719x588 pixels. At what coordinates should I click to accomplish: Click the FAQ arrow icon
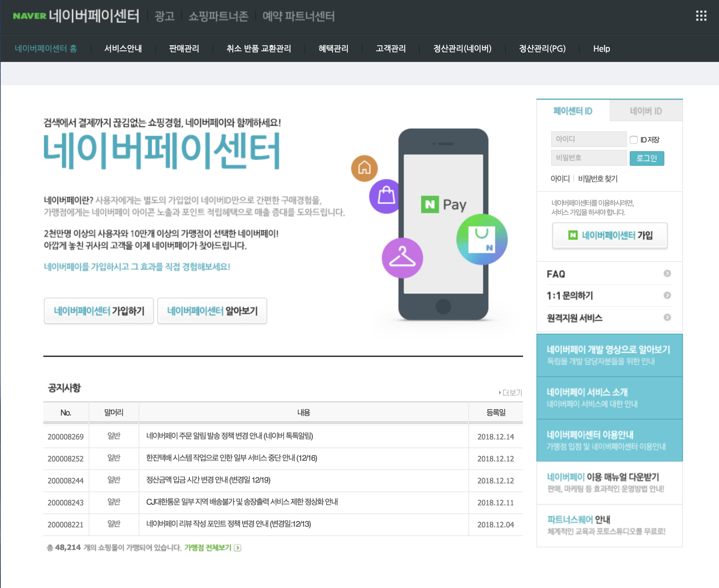coord(667,273)
